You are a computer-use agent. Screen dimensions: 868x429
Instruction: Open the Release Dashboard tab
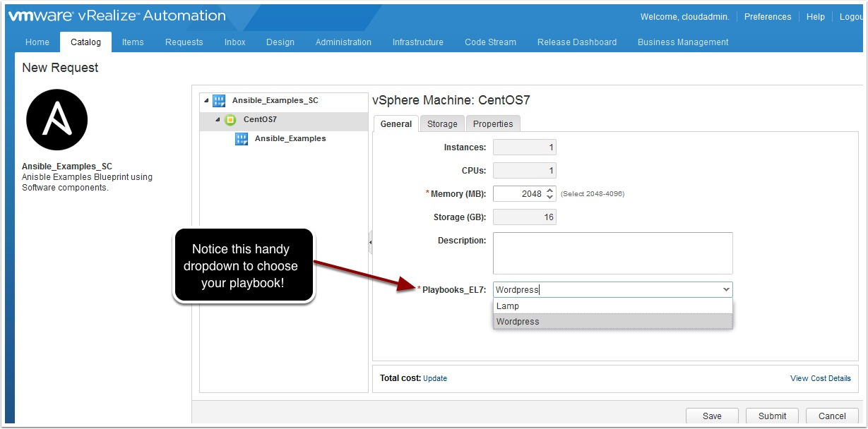pyautogui.click(x=577, y=42)
